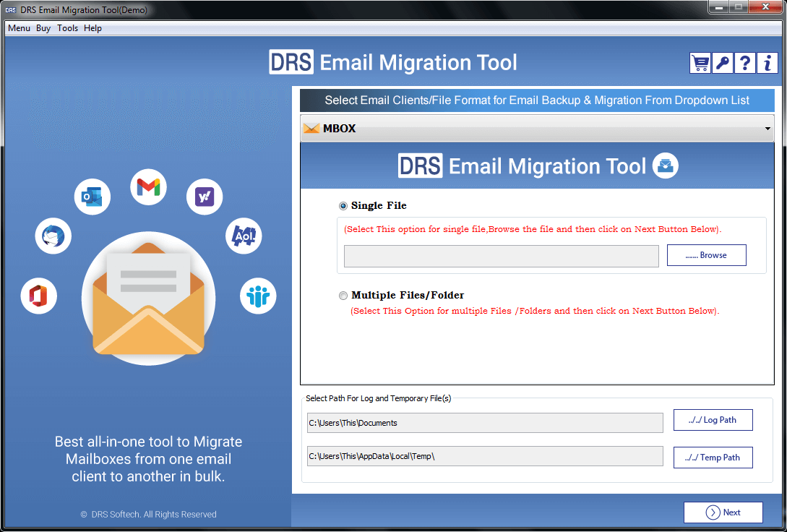Click the Log Path button
This screenshot has height=532, width=787.
coord(713,419)
